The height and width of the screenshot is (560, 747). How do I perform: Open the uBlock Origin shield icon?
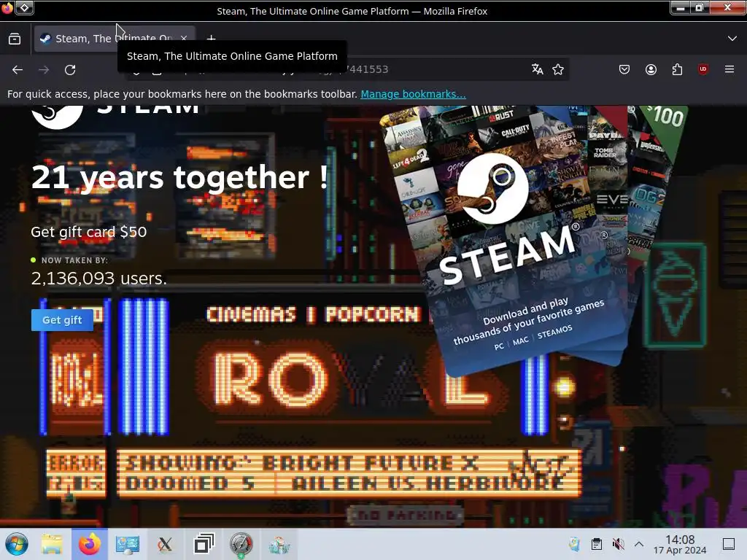coord(703,69)
